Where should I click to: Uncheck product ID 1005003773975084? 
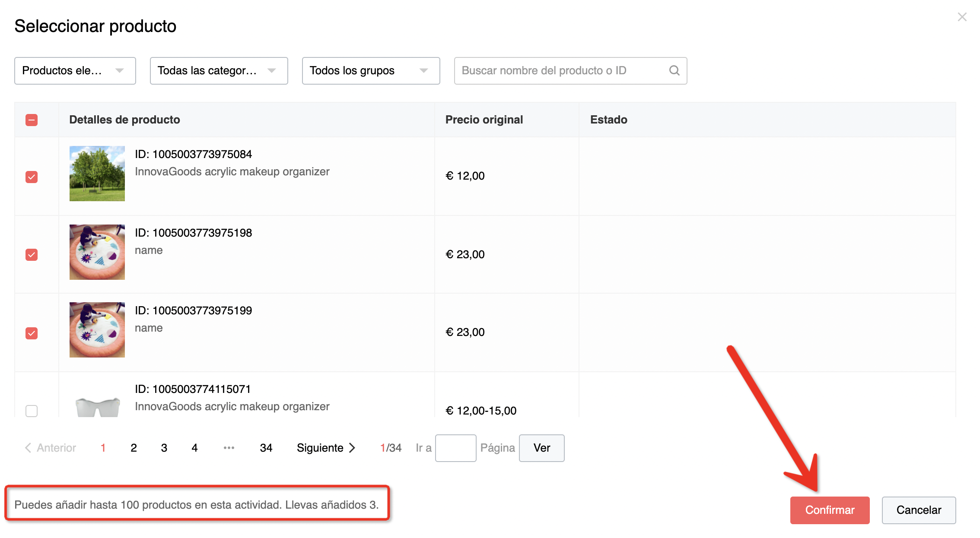click(x=32, y=177)
